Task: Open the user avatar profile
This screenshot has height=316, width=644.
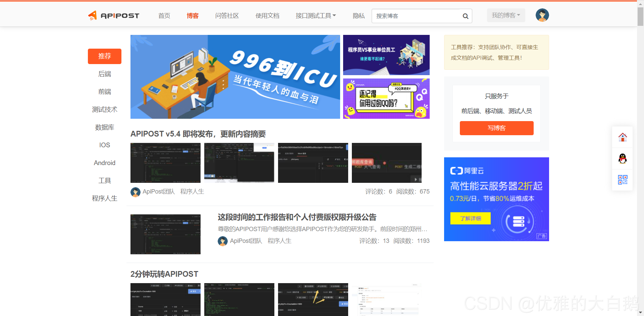Action: 542,15
